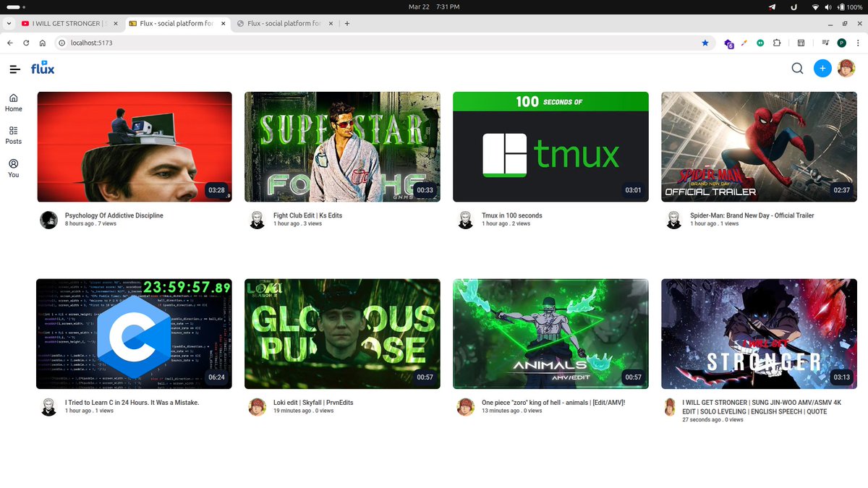Open the Learn C 24 hours thumbnail
This screenshot has height=488, width=868.
[135, 334]
